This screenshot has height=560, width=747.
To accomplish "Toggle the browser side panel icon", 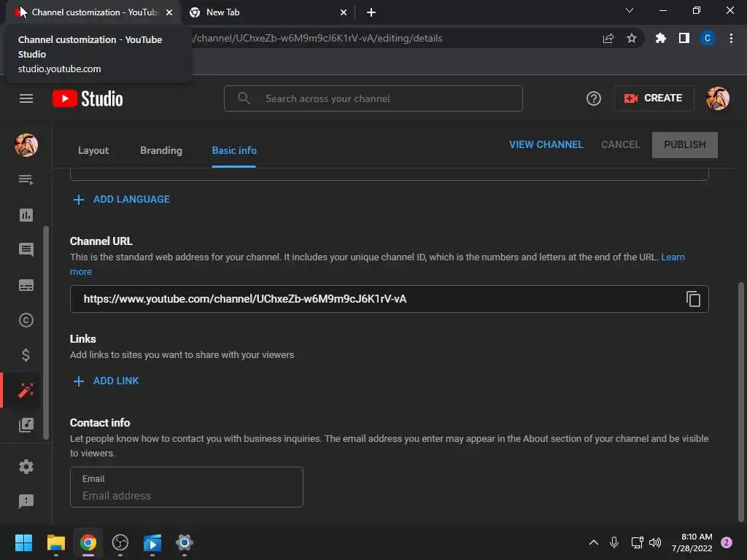I will click(x=684, y=39).
